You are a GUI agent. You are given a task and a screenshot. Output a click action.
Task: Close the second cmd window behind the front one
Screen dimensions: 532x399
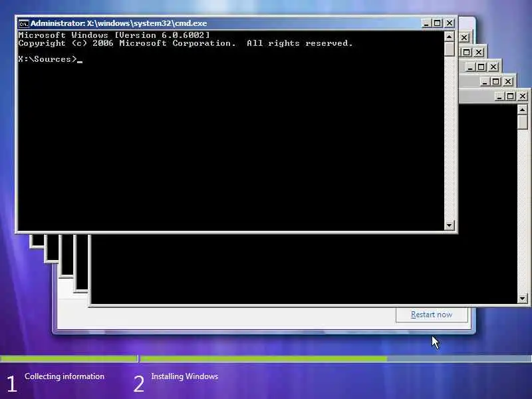tap(464, 37)
